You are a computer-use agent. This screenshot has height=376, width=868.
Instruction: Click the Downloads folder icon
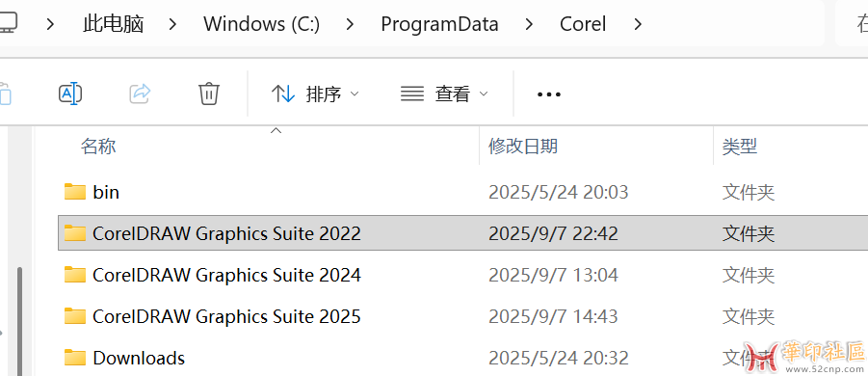point(75,358)
